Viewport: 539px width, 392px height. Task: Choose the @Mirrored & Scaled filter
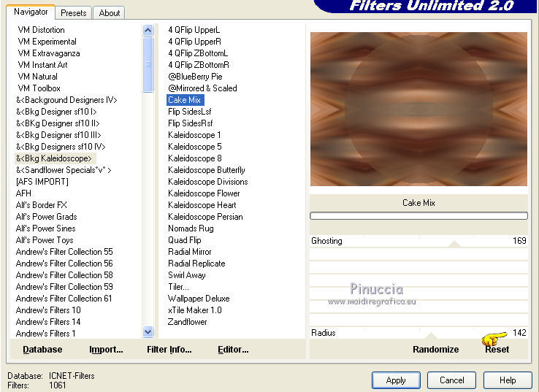pyautogui.click(x=202, y=88)
